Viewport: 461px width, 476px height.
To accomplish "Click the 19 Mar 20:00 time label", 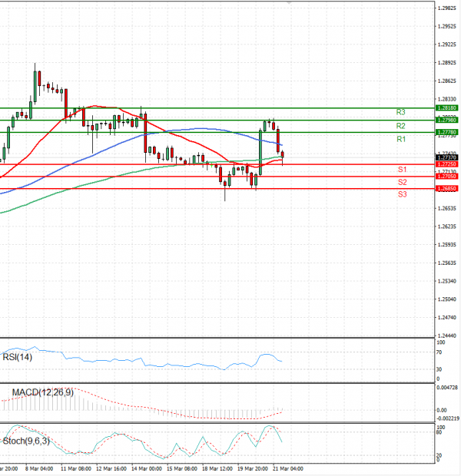I will pyautogui.click(x=253, y=469).
